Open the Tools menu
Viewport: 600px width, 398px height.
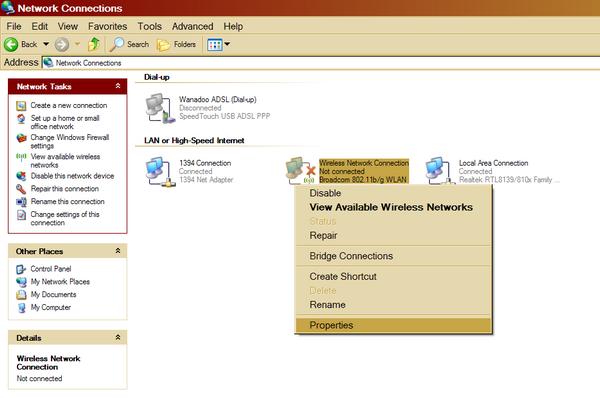click(x=150, y=26)
